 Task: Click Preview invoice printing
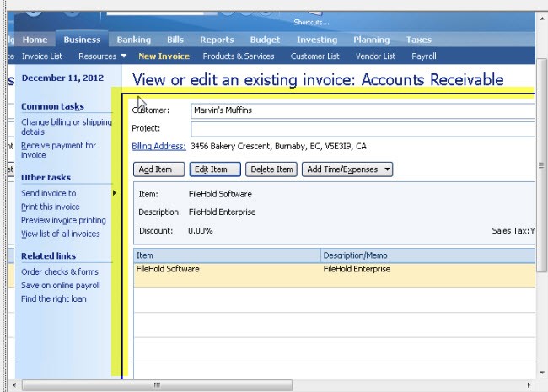coord(63,221)
